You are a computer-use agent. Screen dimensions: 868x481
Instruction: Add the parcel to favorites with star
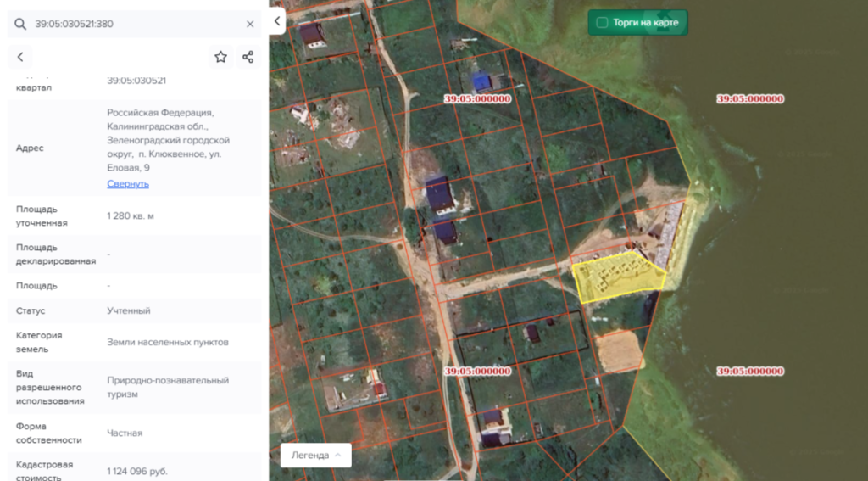click(220, 57)
